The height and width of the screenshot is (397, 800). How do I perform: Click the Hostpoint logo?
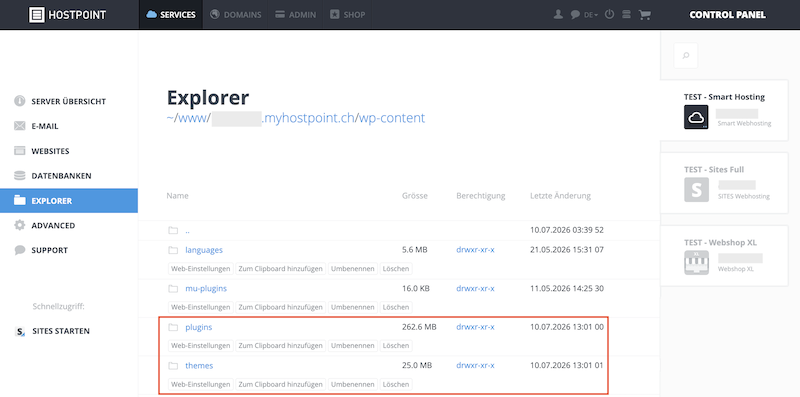tap(67, 14)
